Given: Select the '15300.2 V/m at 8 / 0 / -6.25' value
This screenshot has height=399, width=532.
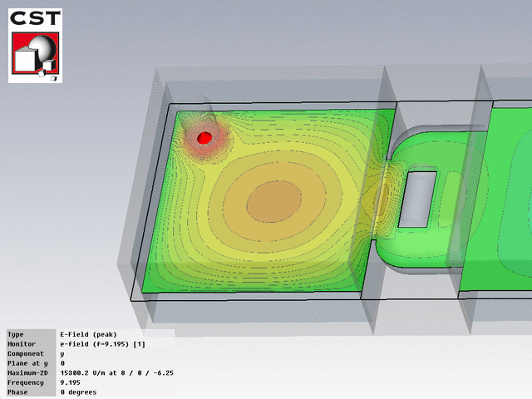Looking at the screenshot, I should click(116, 373).
